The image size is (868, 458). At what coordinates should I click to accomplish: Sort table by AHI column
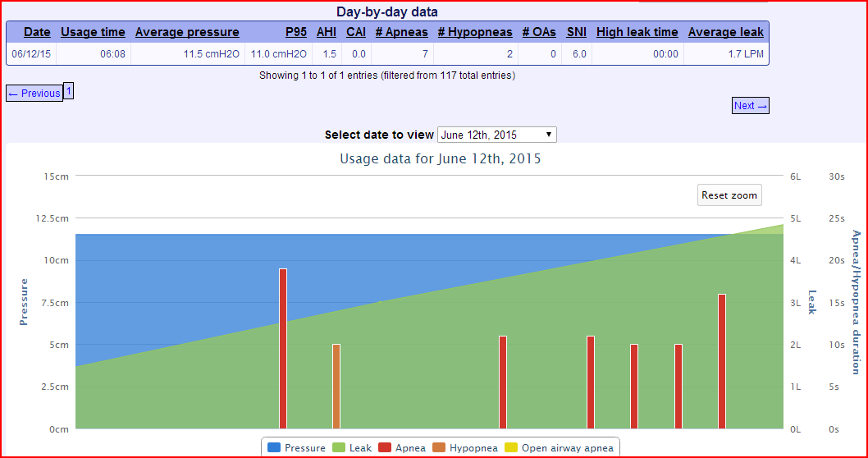pyautogui.click(x=327, y=32)
